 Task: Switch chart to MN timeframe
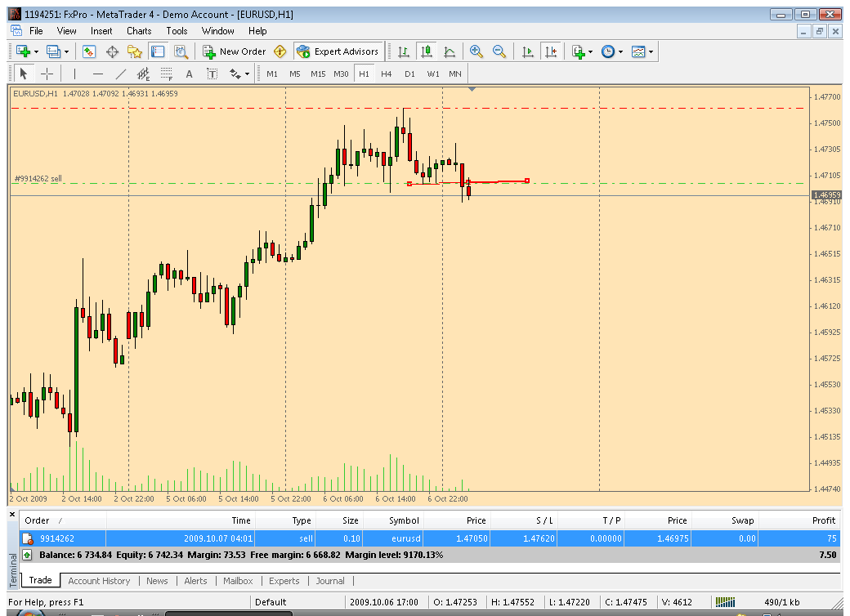455,74
